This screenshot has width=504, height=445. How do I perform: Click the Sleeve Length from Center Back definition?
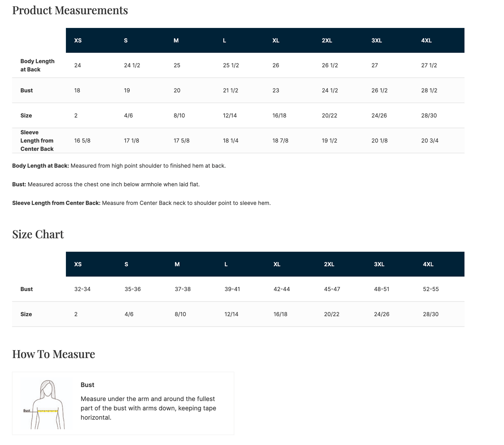pyautogui.click(x=141, y=203)
